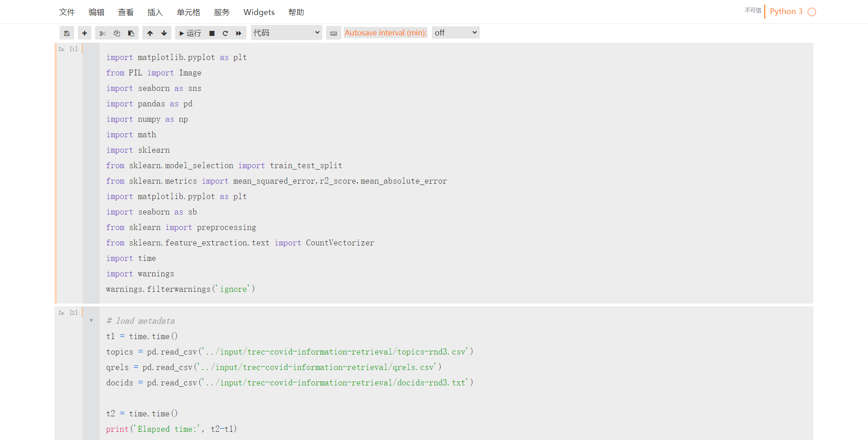Save the notebook

(x=66, y=33)
